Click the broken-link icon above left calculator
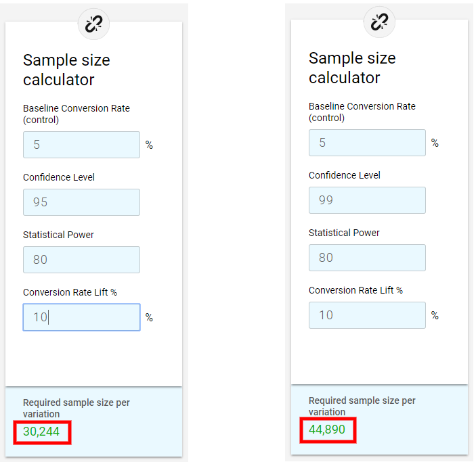 [x=93, y=24]
